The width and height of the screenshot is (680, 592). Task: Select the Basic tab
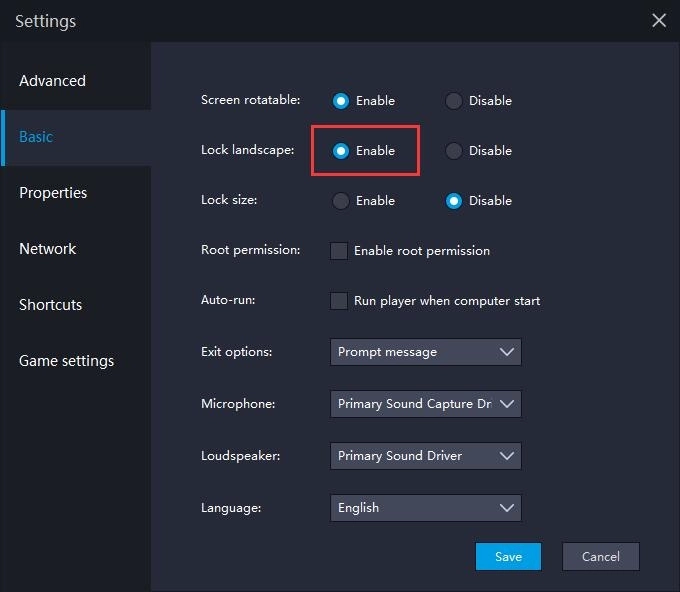tap(36, 137)
